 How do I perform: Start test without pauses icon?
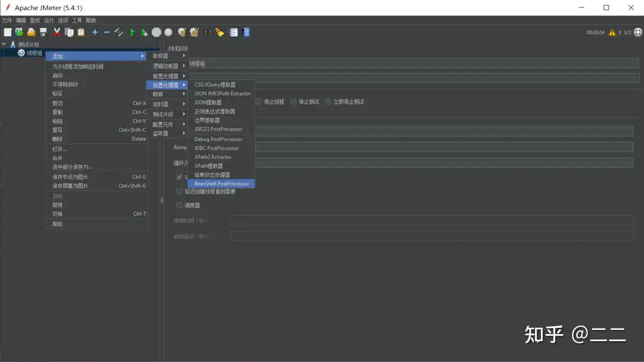(x=144, y=32)
